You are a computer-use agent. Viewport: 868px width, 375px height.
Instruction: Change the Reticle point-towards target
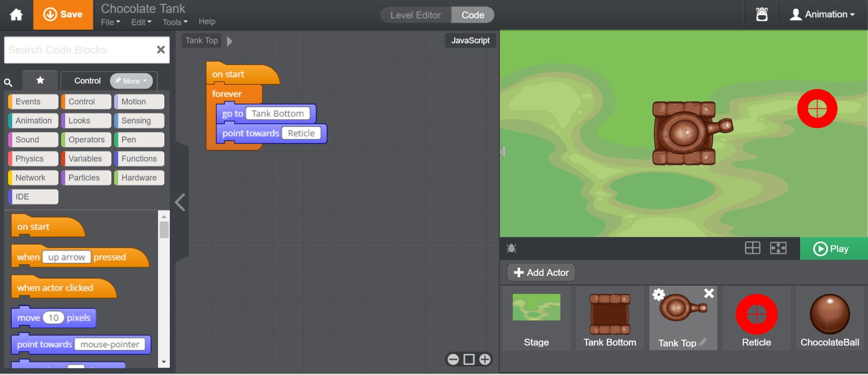click(x=301, y=133)
